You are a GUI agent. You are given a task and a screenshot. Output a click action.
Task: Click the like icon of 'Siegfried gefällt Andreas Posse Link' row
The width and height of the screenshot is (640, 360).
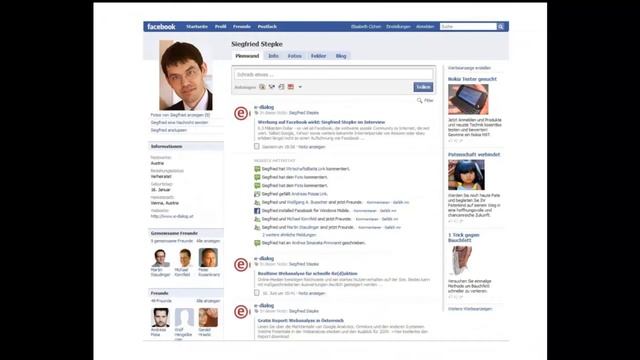click(x=257, y=194)
